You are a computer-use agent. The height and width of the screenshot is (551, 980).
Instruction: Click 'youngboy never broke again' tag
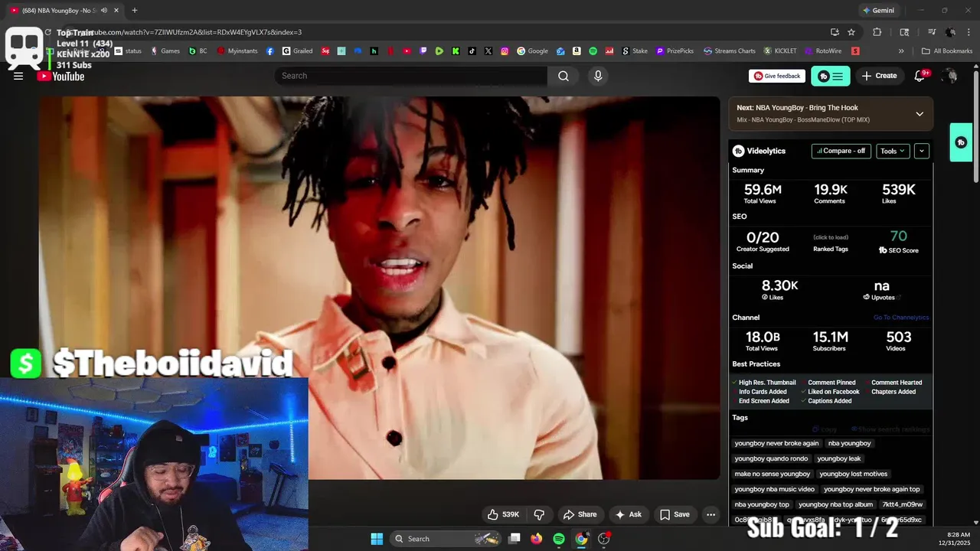pos(776,443)
